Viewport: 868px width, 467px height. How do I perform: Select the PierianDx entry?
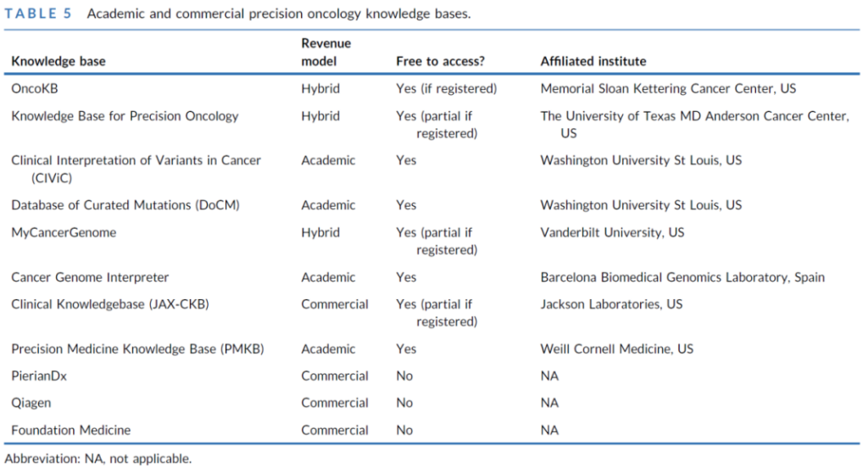pyautogui.click(x=39, y=376)
